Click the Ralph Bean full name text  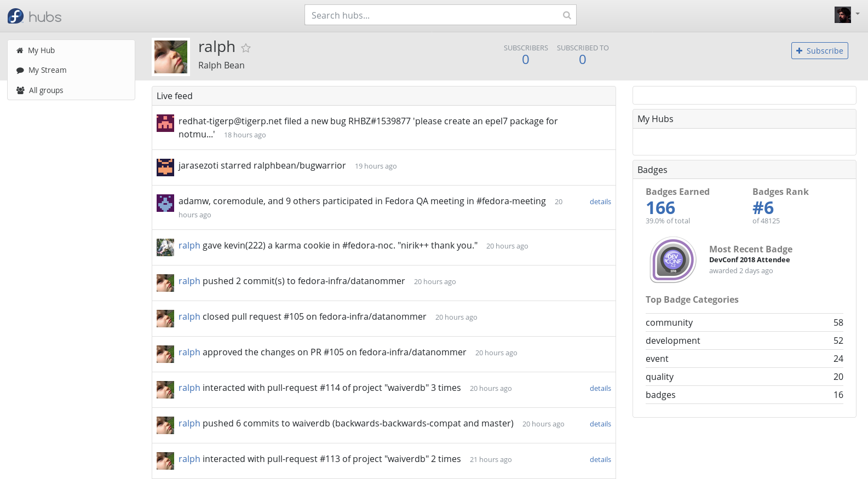point(221,66)
